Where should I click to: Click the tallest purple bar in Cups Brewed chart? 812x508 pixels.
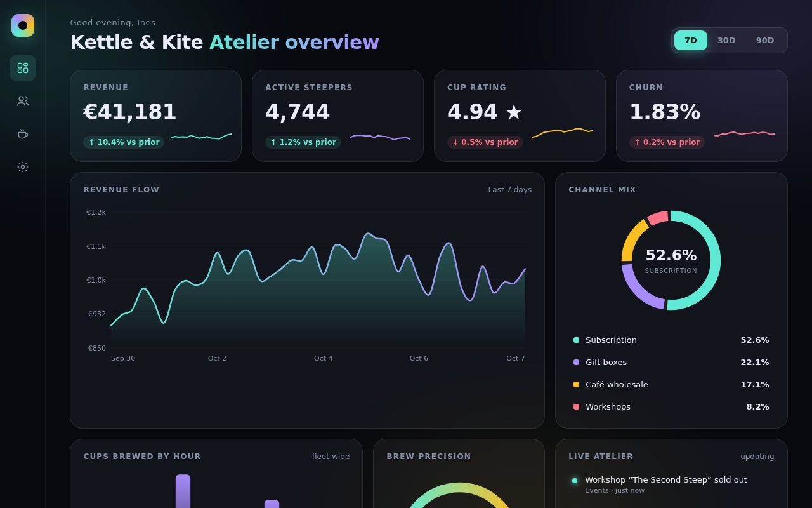(183, 491)
